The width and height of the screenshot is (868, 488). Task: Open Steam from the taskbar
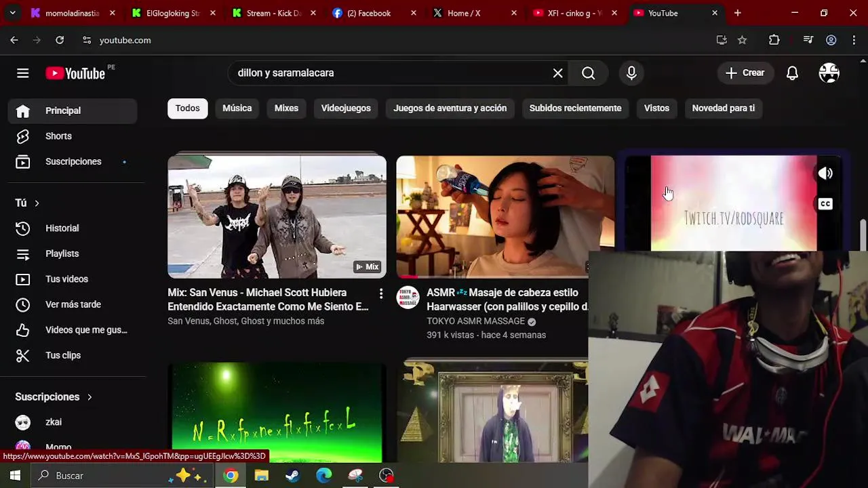(x=292, y=476)
